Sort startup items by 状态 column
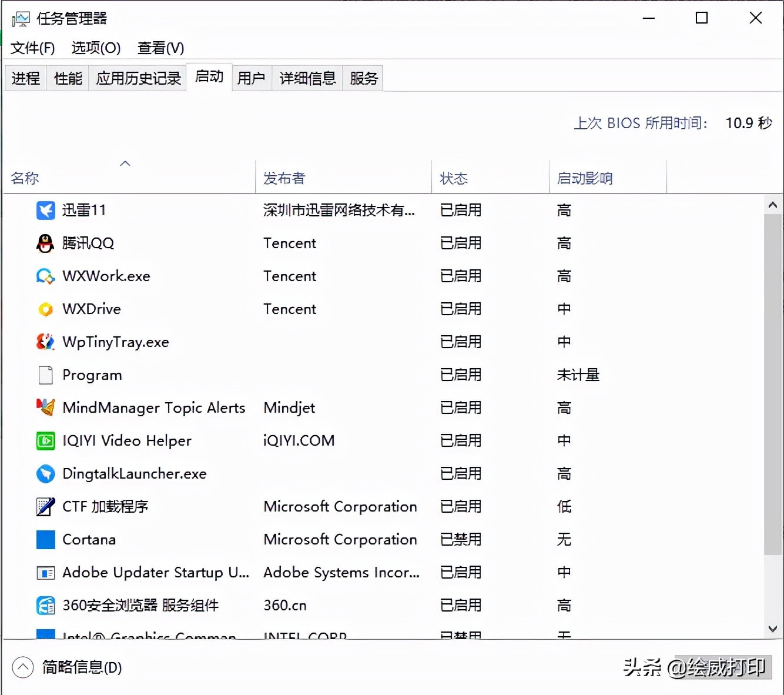This screenshot has height=695, width=784. click(x=454, y=178)
